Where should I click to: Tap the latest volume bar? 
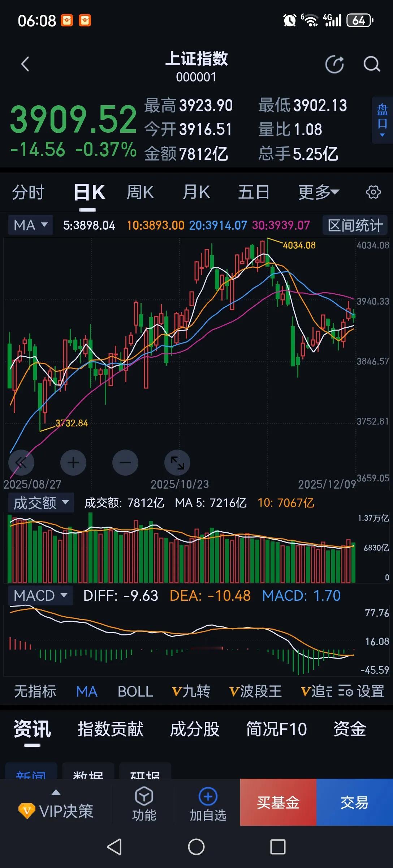[354, 562]
